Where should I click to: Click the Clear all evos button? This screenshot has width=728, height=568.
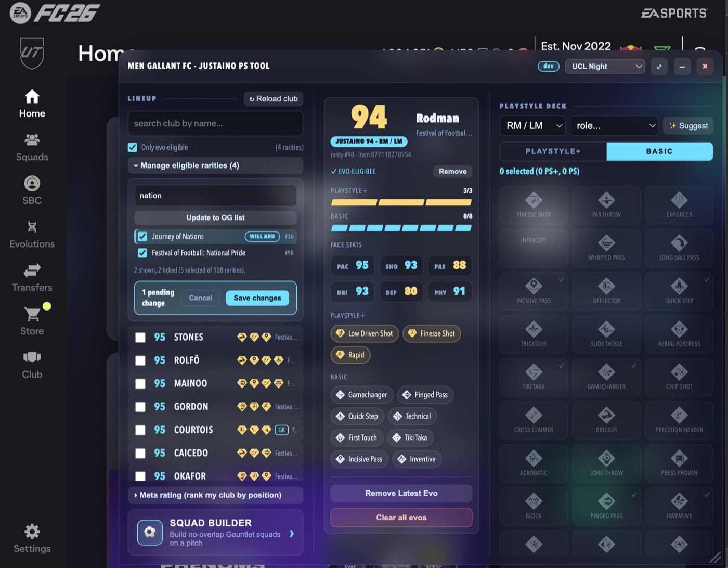[x=401, y=518]
